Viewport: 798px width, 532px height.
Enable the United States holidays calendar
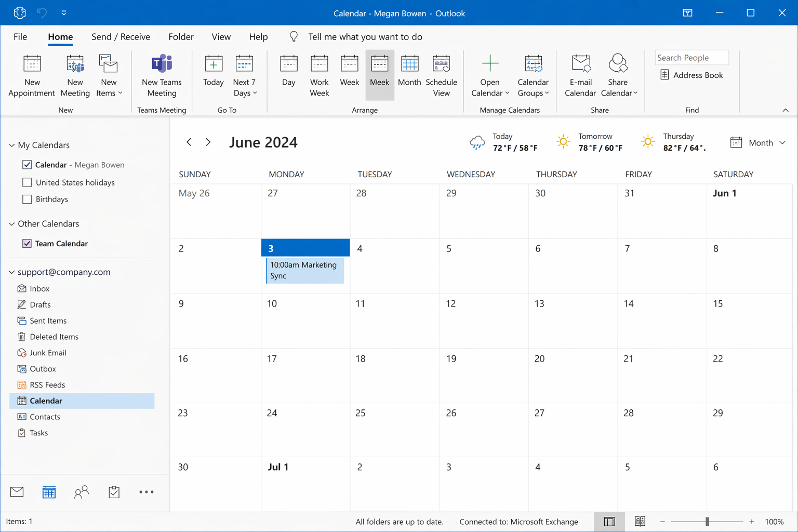click(27, 182)
